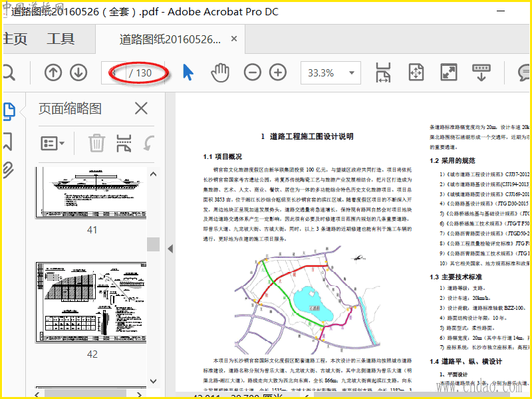Select the page 41 thumbnail

pyautogui.click(x=91, y=192)
